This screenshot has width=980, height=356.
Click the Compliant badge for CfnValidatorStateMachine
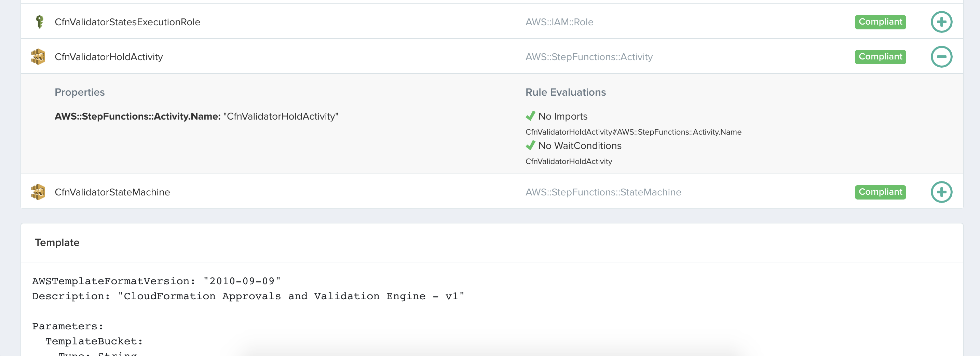tap(880, 192)
